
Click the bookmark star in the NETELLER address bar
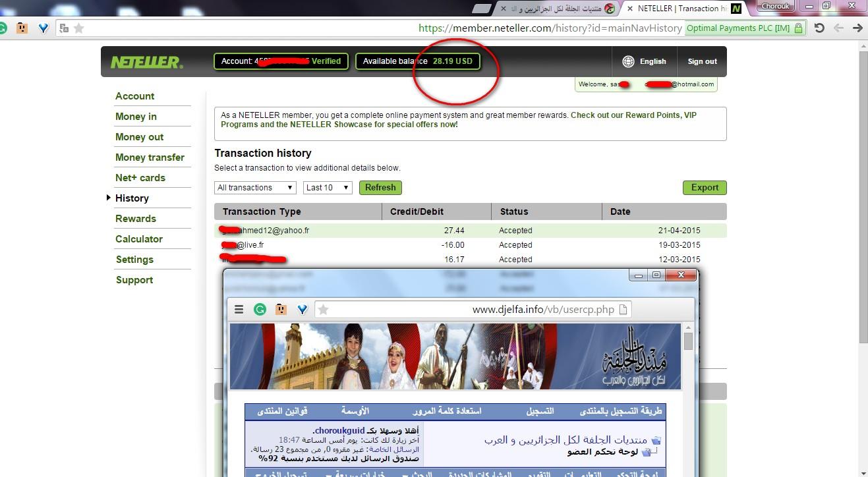(x=79, y=28)
